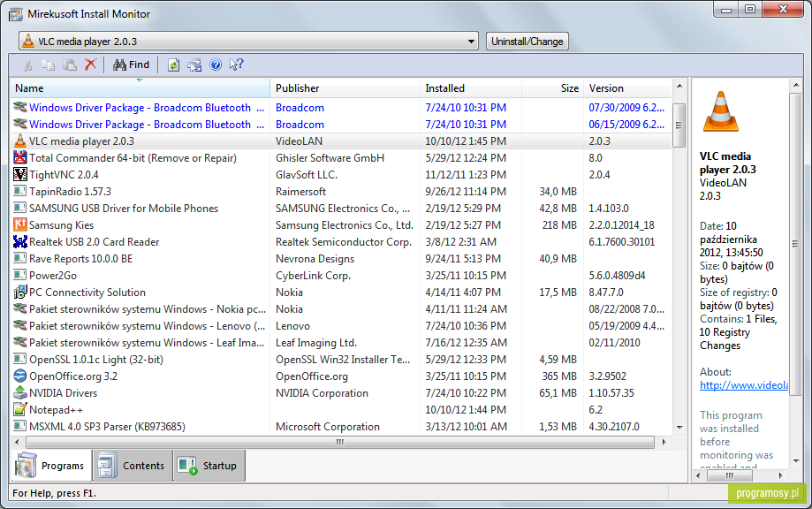812x509 pixels.
Task: Click the details pane horizontal scroll-right arrow
Action: click(x=781, y=475)
